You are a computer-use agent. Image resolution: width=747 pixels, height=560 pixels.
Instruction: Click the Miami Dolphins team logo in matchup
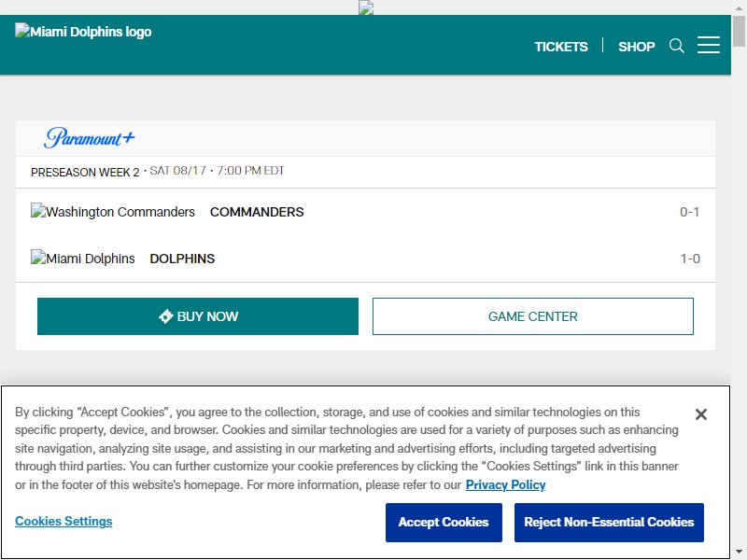click(x=83, y=259)
